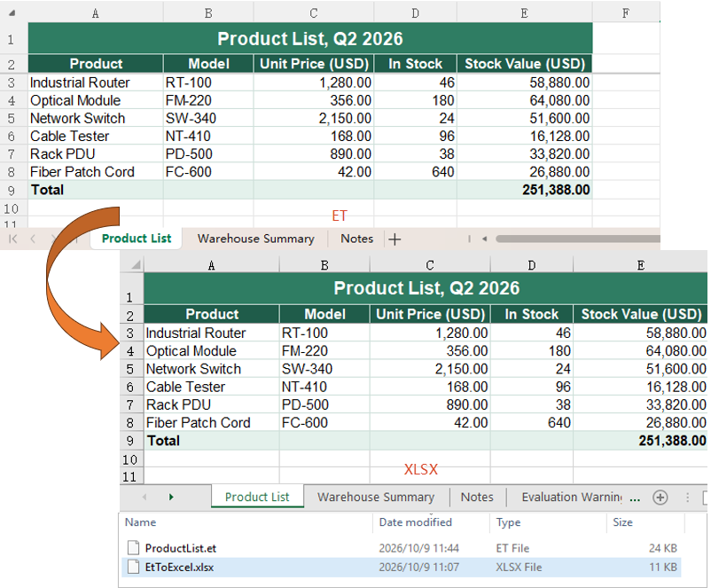The image size is (711, 588).
Task: Open the Notes tab in XLSX window
Action: click(477, 498)
